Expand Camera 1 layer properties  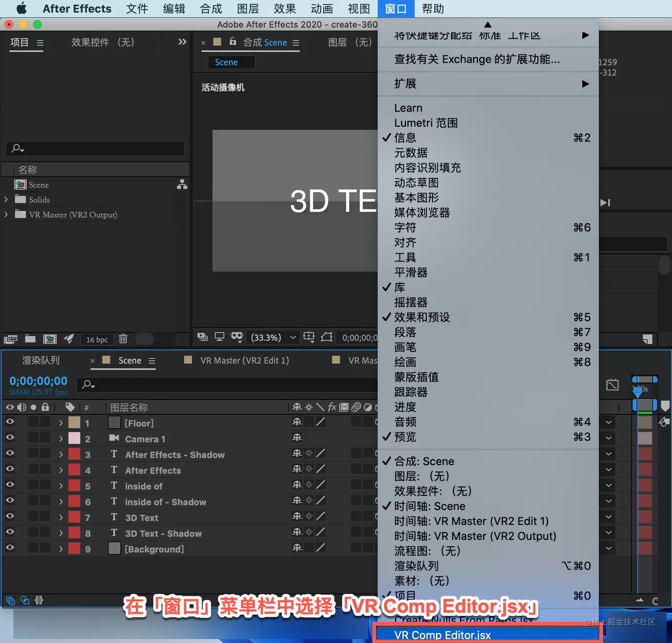tap(61, 439)
